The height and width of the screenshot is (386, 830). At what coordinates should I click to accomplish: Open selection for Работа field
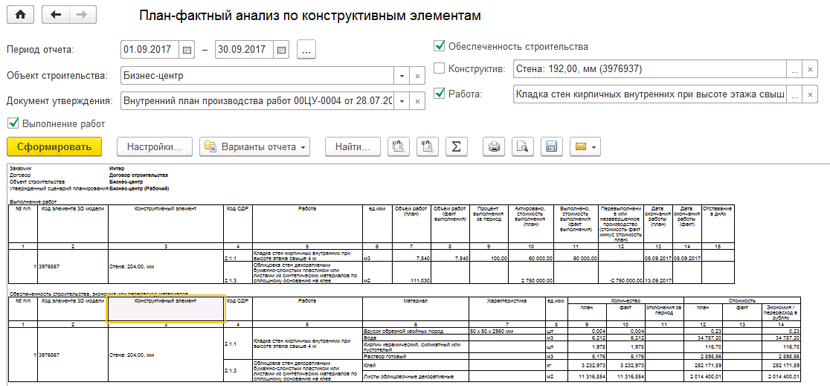[x=795, y=94]
